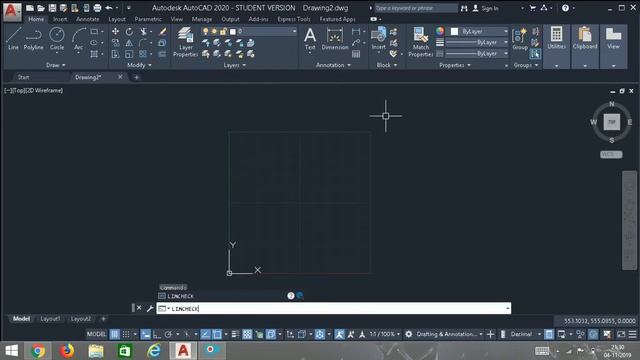
Task: Expand the Draw panel
Action: click(x=56, y=65)
